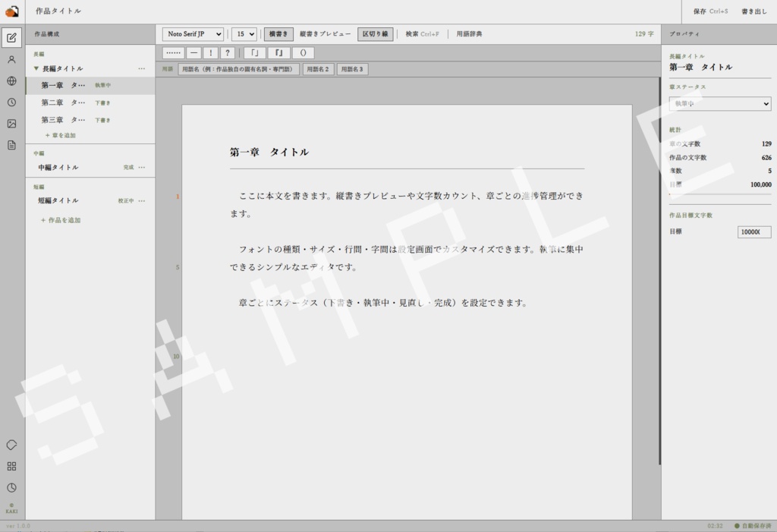This screenshot has width=777, height=532.
Task: Click the 執筆中 status badge on 第一章
Action: point(103,85)
